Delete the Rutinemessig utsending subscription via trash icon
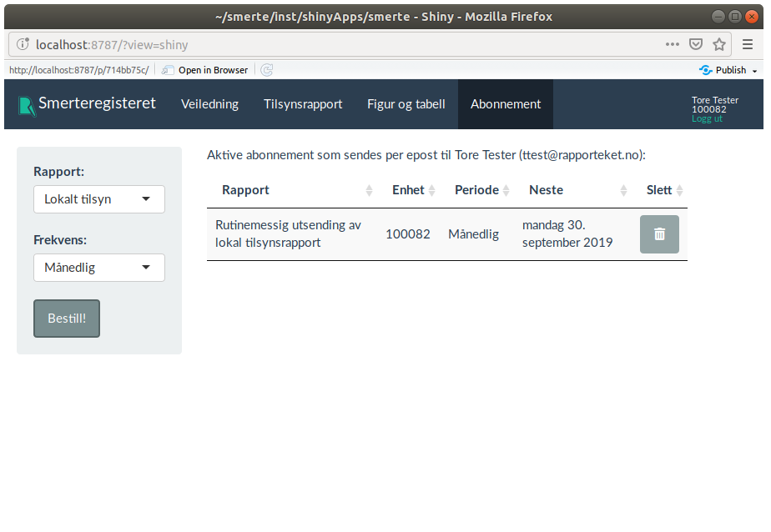771x532 pixels. (659, 234)
